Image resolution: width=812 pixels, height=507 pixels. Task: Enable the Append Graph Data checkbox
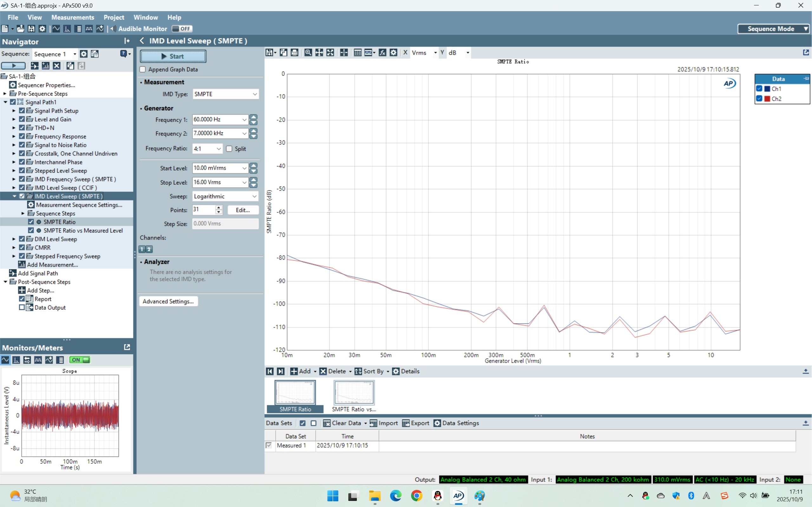(x=143, y=69)
